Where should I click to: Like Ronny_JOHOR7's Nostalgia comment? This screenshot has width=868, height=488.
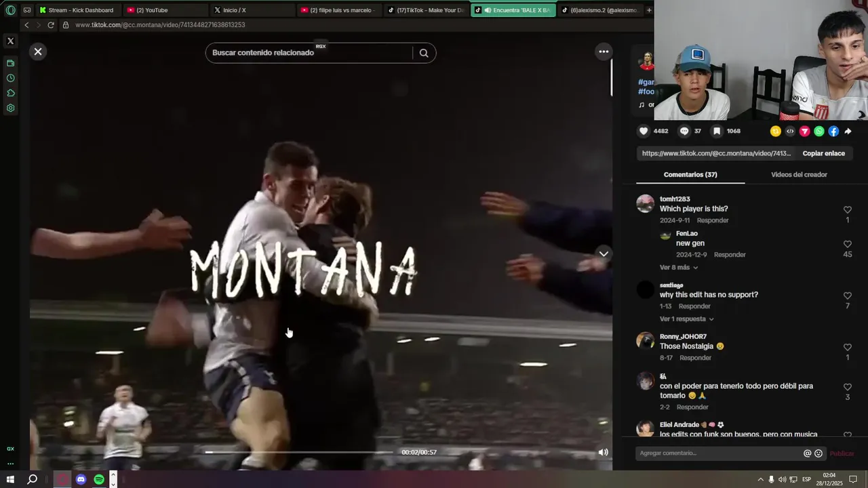848,348
